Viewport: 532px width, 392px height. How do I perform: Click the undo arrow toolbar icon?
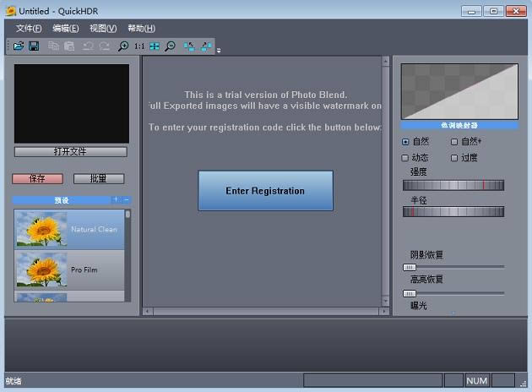point(88,46)
